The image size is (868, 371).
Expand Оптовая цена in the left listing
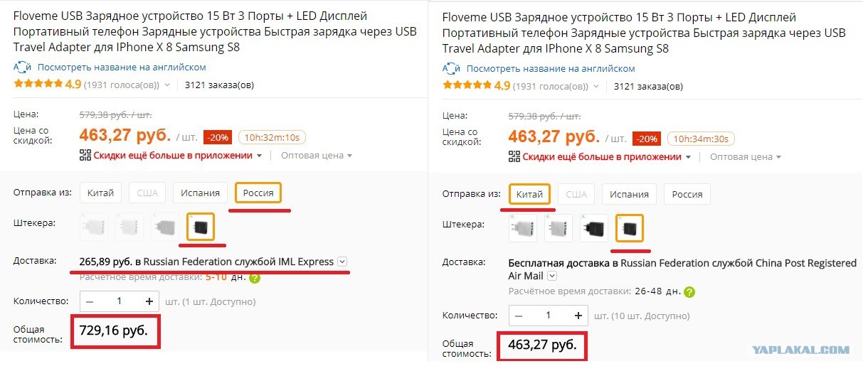click(317, 156)
